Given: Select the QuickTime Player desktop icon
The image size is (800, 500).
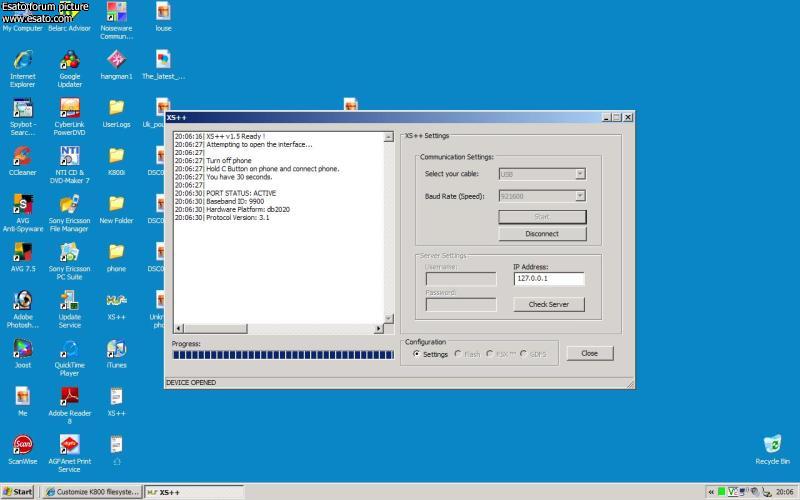Looking at the screenshot, I should click(69, 357).
